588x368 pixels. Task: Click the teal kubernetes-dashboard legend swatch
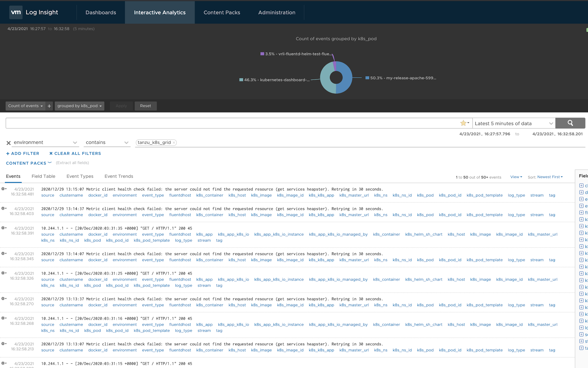coord(241,80)
